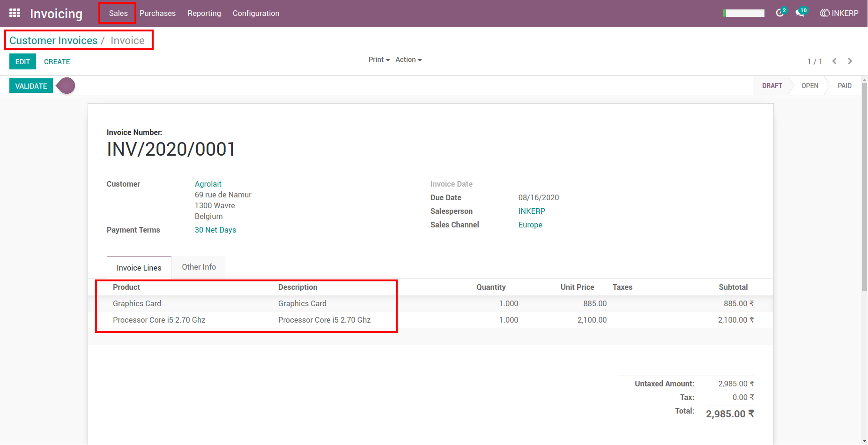Select the PAID status stage

click(x=844, y=86)
